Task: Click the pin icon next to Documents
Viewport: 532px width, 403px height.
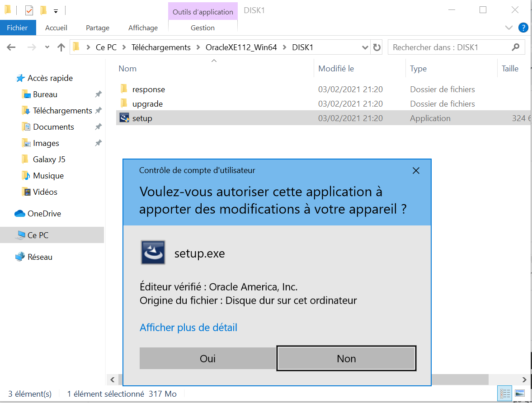Action: pos(99,127)
